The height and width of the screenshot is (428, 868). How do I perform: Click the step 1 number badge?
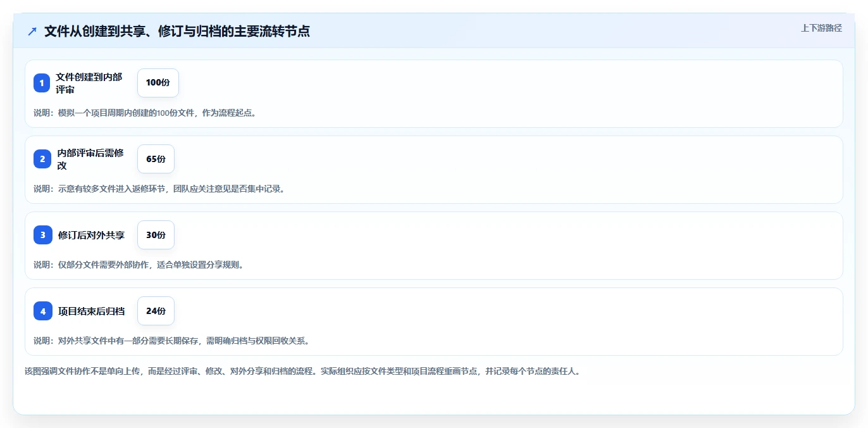click(42, 83)
